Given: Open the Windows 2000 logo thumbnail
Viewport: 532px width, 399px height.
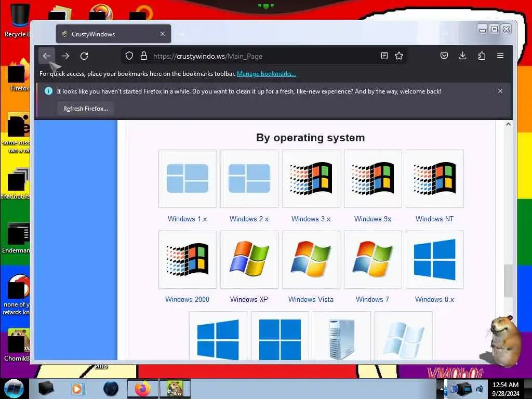Looking at the screenshot, I should pyautogui.click(x=187, y=260).
